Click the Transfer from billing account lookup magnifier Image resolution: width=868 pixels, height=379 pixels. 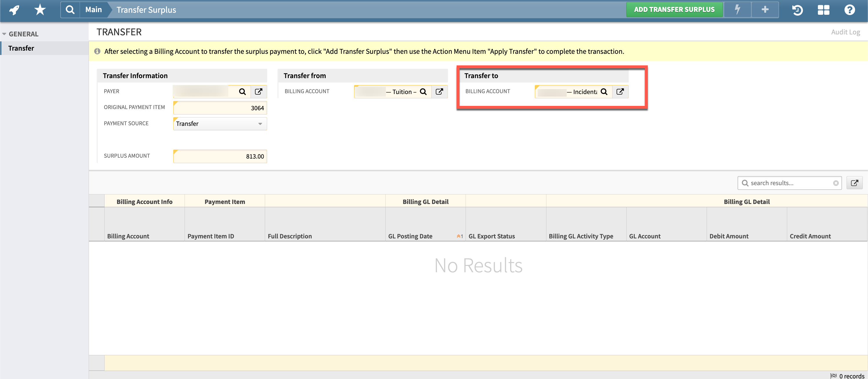click(424, 91)
